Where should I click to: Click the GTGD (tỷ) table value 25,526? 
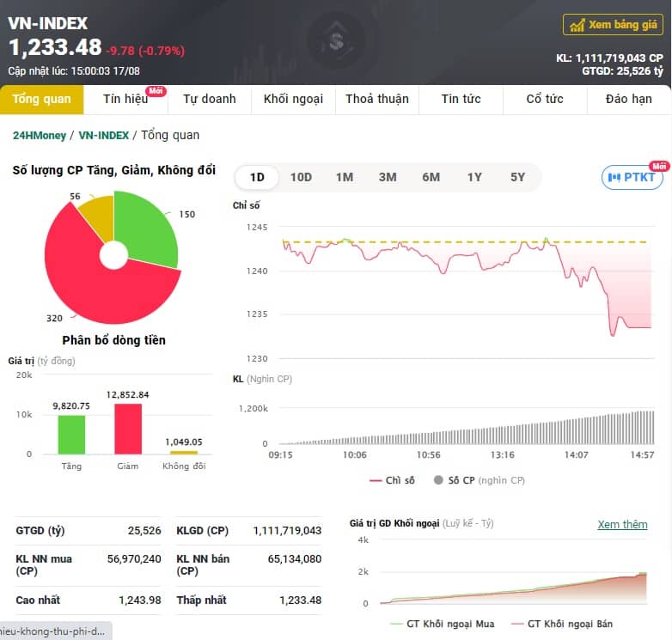(x=144, y=531)
